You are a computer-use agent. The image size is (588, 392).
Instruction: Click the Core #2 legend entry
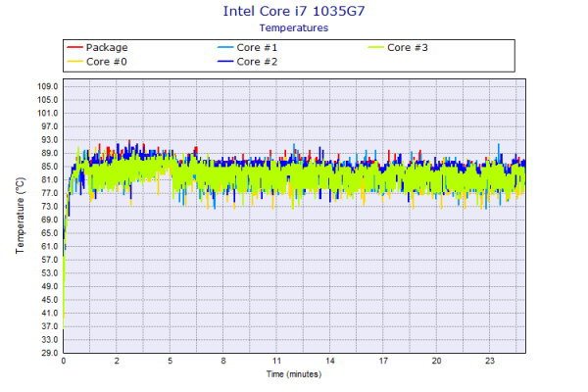pos(248,62)
